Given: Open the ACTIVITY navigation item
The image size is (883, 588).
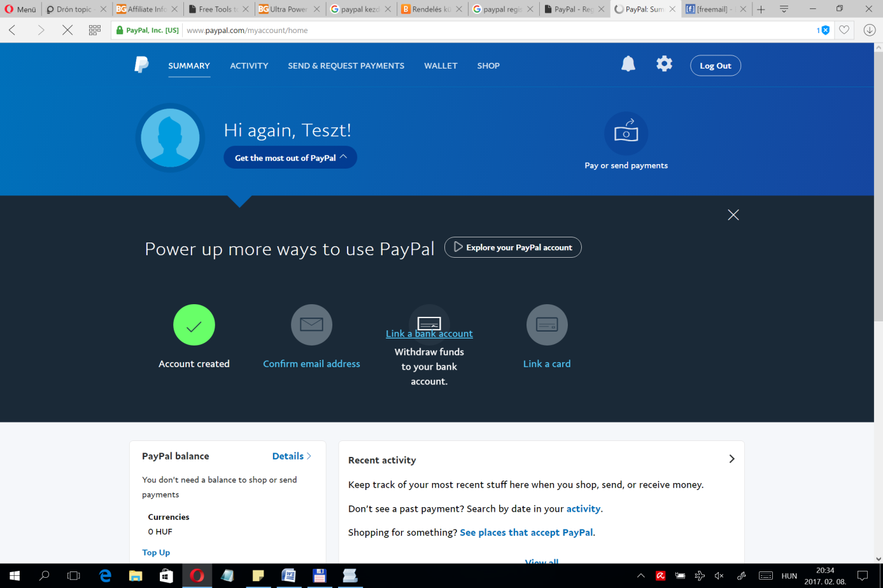Looking at the screenshot, I should click(249, 66).
